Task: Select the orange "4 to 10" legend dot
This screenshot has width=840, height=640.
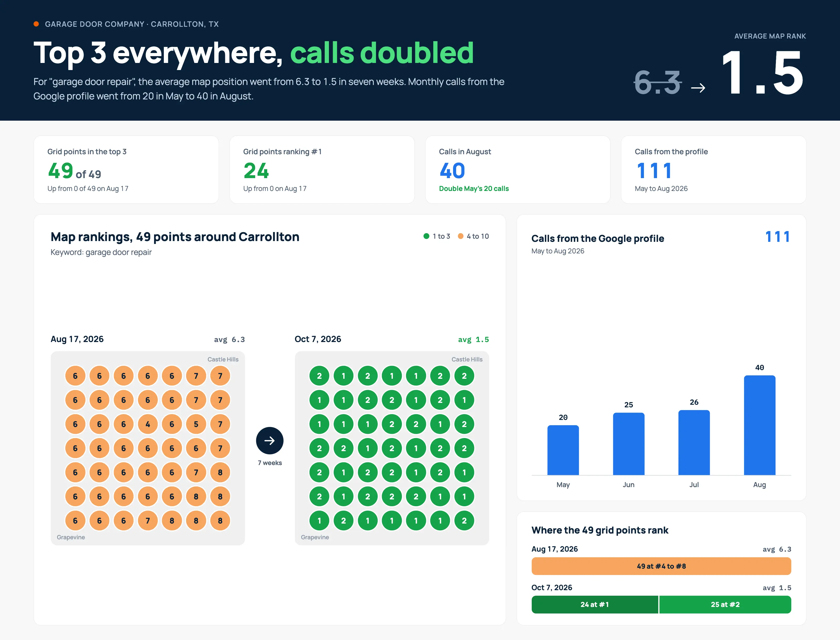Action: (461, 236)
